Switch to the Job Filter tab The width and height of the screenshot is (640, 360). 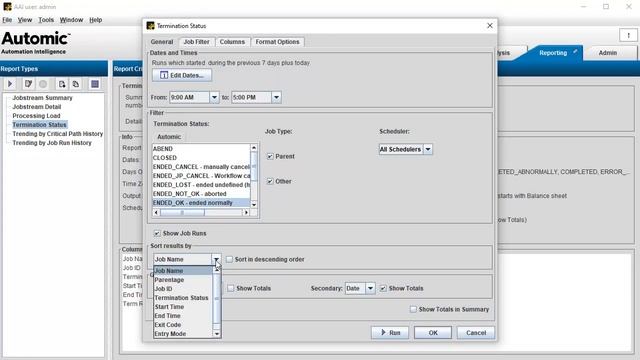tap(196, 42)
